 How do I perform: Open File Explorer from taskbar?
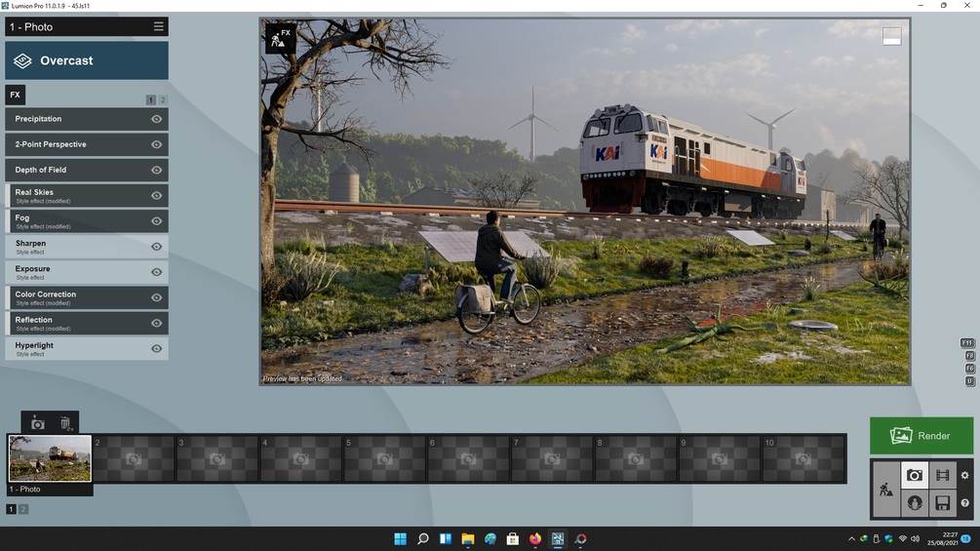point(467,538)
